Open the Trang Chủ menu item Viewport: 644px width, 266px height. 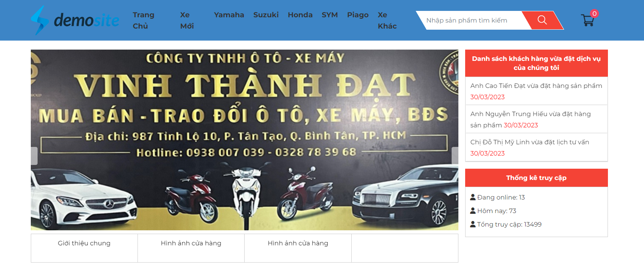point(144,20)
